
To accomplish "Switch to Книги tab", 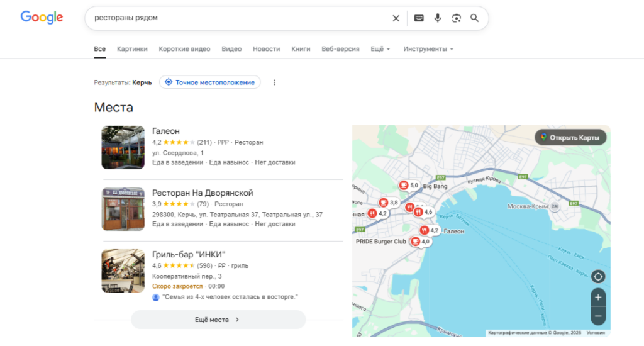I will point(301,49).
